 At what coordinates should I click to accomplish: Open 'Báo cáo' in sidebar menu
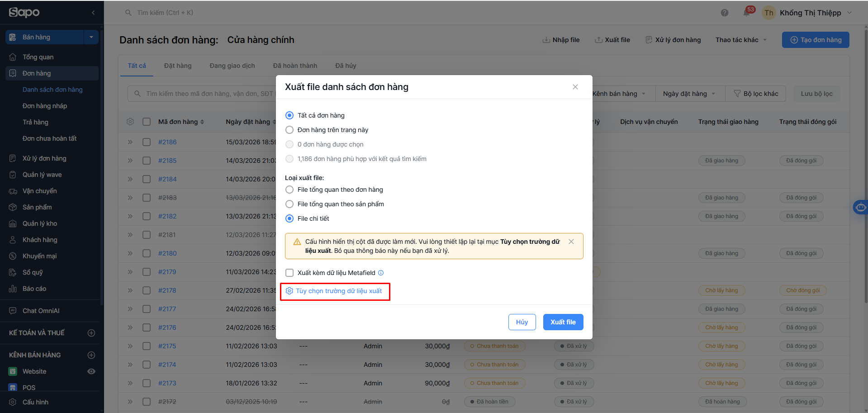click(x=34, y=289)
